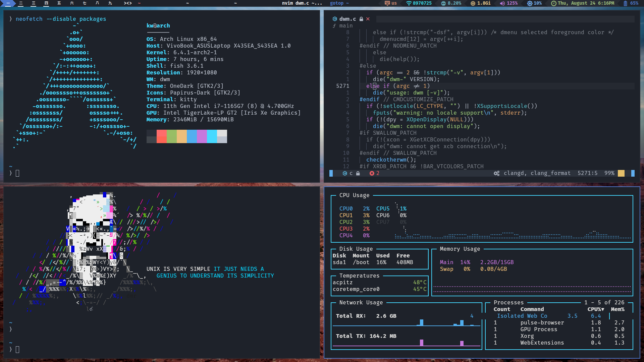Click the brightness icon showing 10%
Image resolution: width=644 pixels, height=362 pixels.
pos(530,3)
